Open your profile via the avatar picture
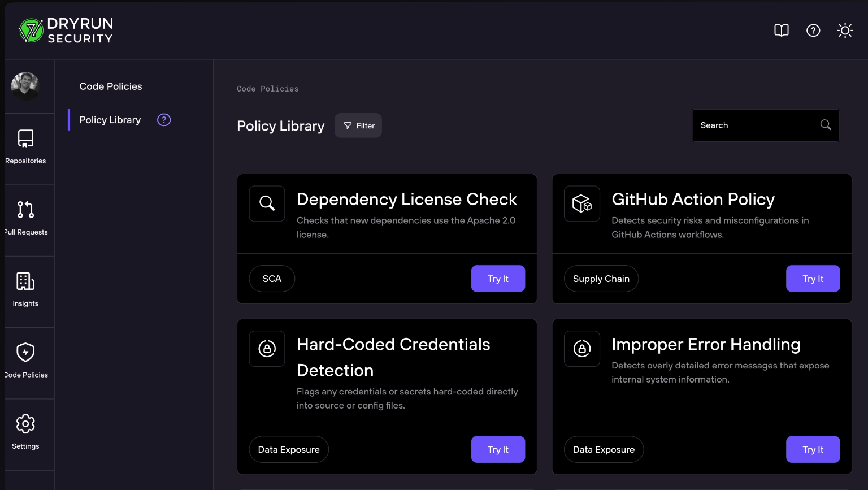Viewport: 868px width, 490px height. pos(25,86)
